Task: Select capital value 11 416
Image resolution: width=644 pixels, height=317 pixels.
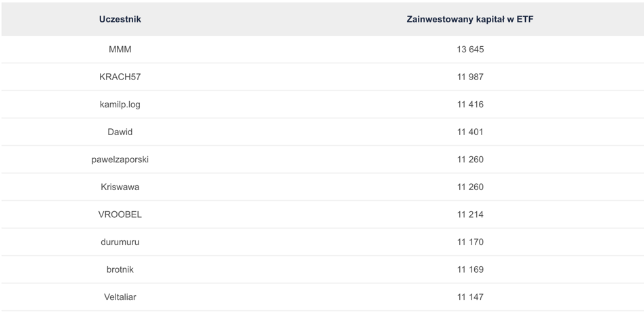Action: (470, 105)
